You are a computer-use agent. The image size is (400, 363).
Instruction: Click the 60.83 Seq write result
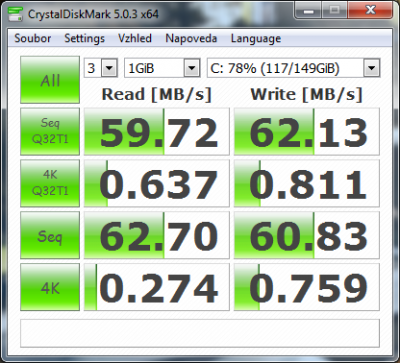(x=307, y=235)
